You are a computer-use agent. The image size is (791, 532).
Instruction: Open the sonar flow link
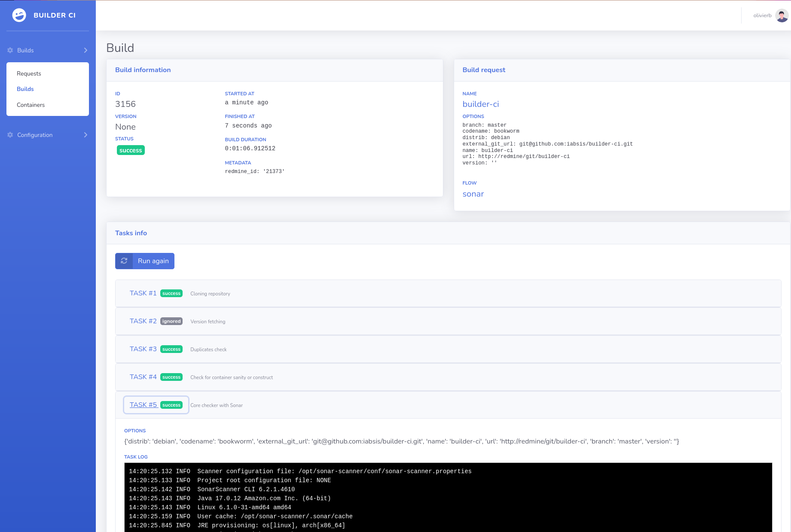coord(473,194)
